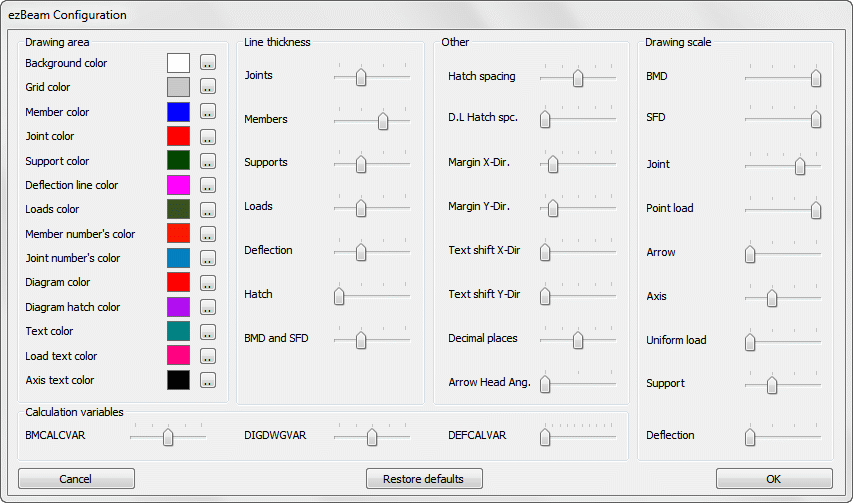Viewport: 853px width, 503px height.
Task: Open color picker button for Joint color
Action: click(x=208, y=136)
